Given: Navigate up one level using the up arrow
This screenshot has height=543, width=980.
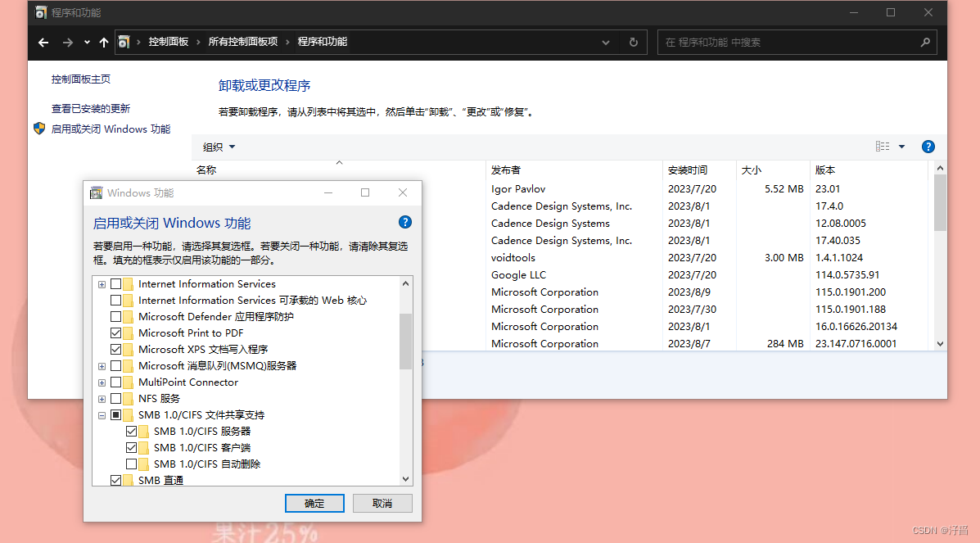Looking at the screenshot, I should 103,42.
